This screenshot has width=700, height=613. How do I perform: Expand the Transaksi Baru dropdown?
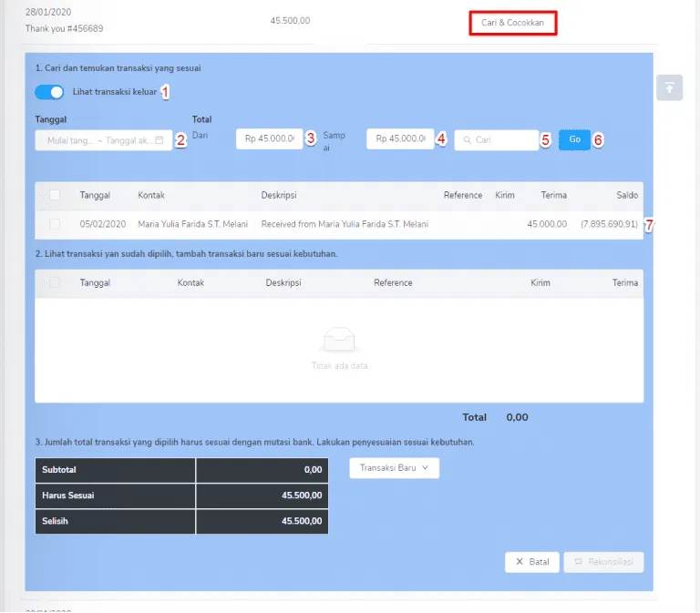click(x=394, y=467)
